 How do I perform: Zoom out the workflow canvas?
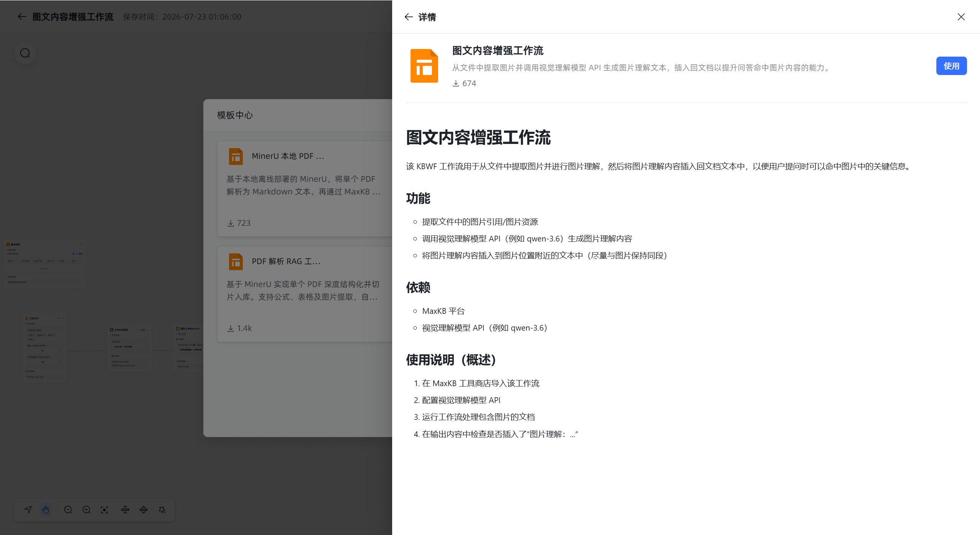tap(68, 510)
